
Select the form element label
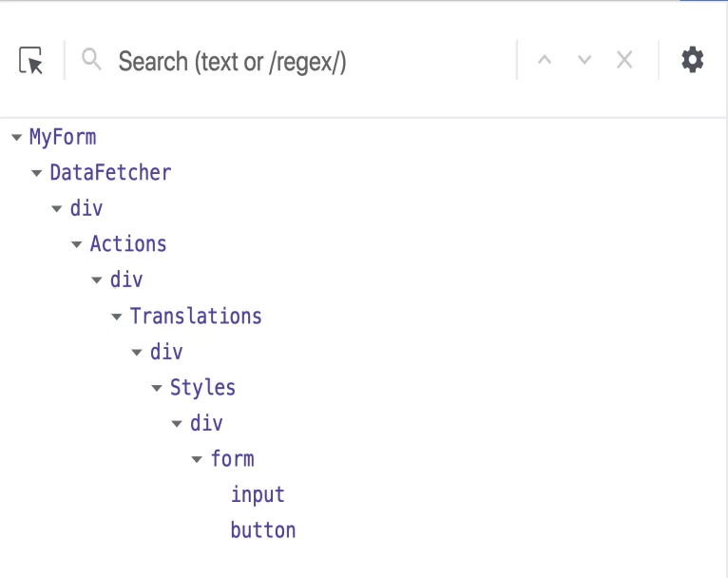tap(232, 459)
